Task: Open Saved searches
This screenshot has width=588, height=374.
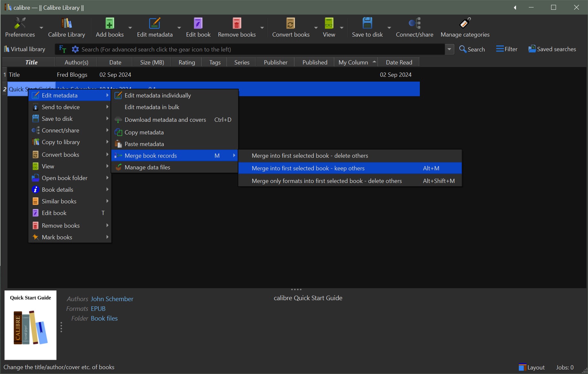Action: click(552, 49)
